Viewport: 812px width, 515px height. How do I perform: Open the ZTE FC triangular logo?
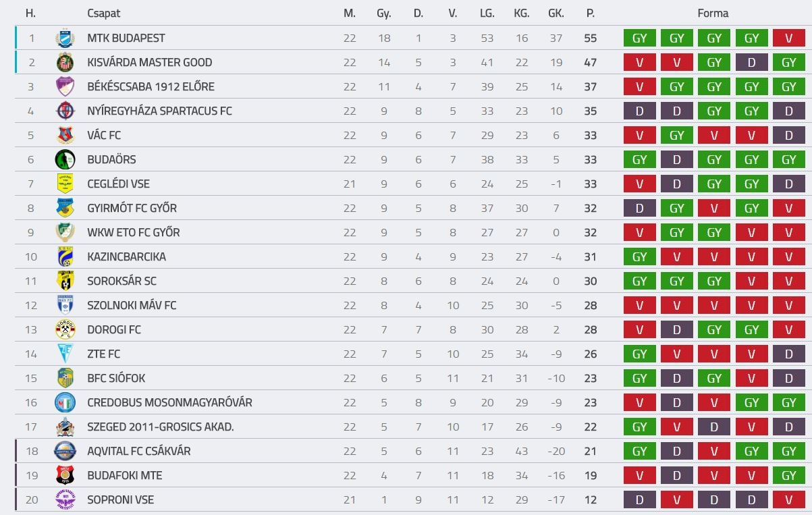click(x=65, y=354)
